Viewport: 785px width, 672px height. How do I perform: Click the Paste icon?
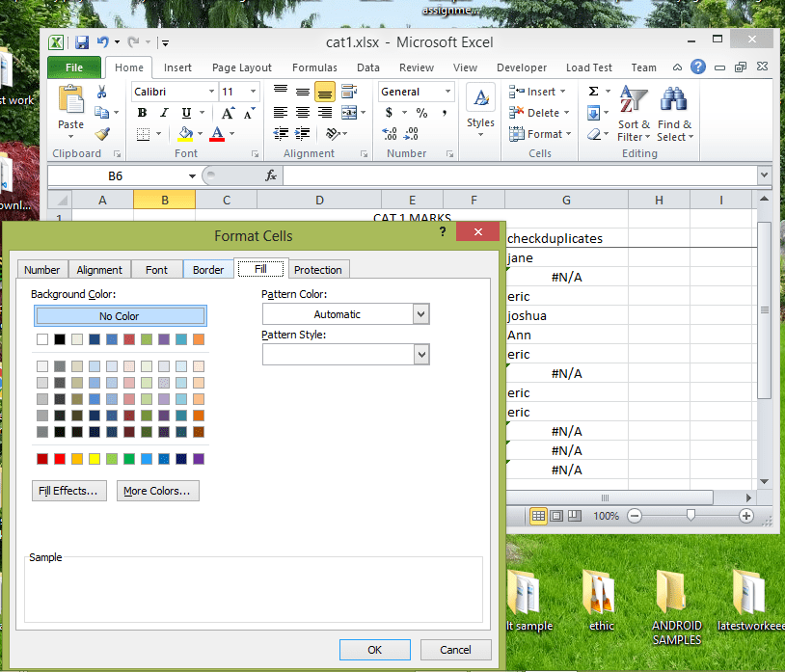click(x=70, y=101)
